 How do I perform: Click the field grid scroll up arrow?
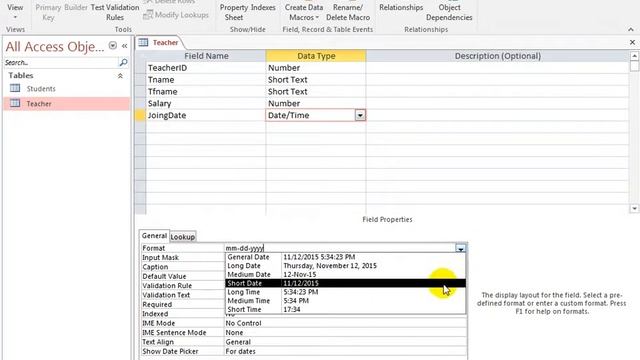[x=634, y=56]
